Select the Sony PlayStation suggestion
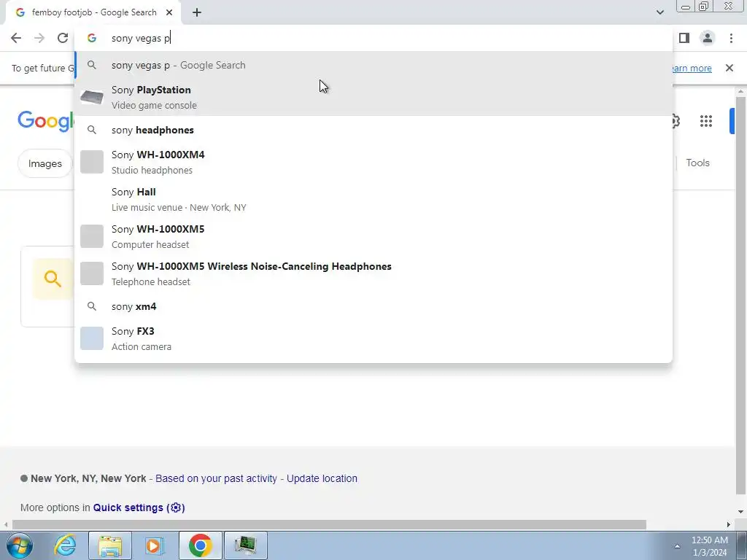 click(373, 97)
